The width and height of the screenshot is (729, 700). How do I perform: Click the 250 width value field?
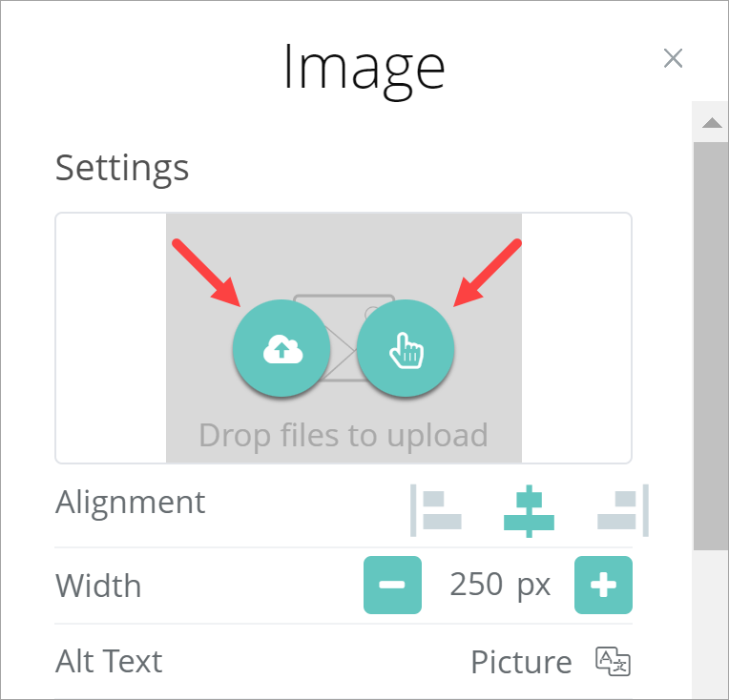[x=476, y=585]
